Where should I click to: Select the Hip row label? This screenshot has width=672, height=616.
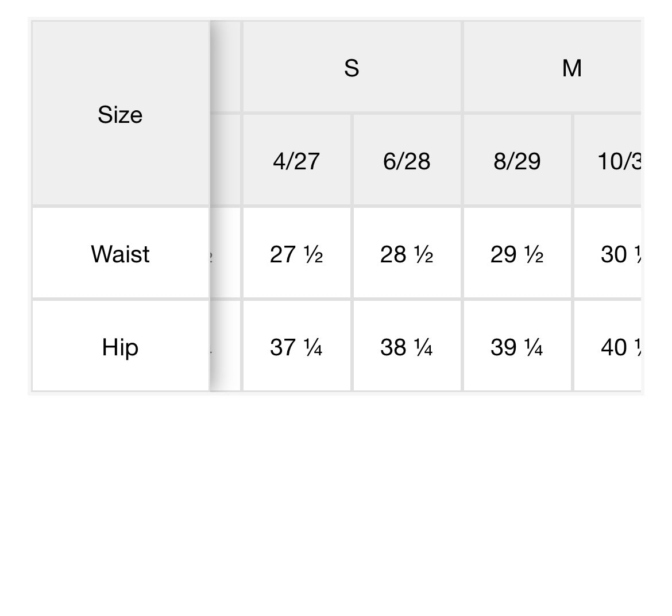point(120,347)
